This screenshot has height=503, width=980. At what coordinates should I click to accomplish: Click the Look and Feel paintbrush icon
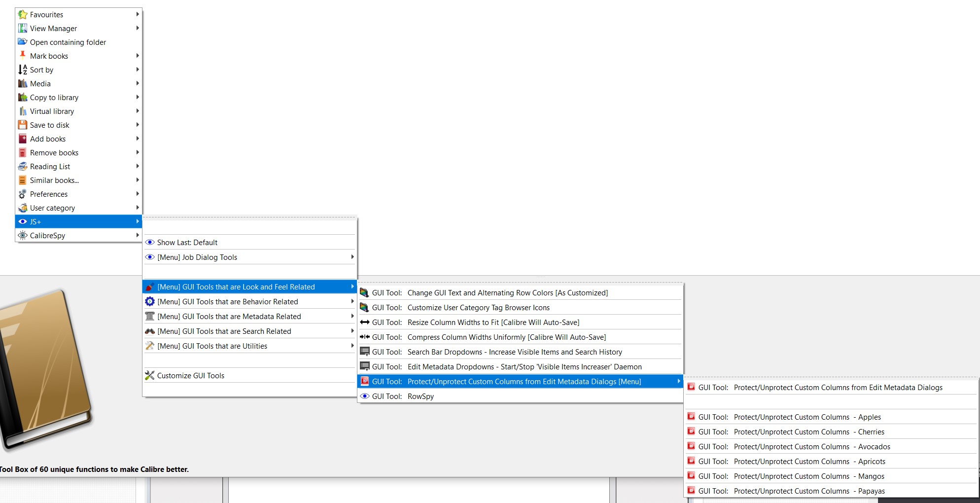150,287
